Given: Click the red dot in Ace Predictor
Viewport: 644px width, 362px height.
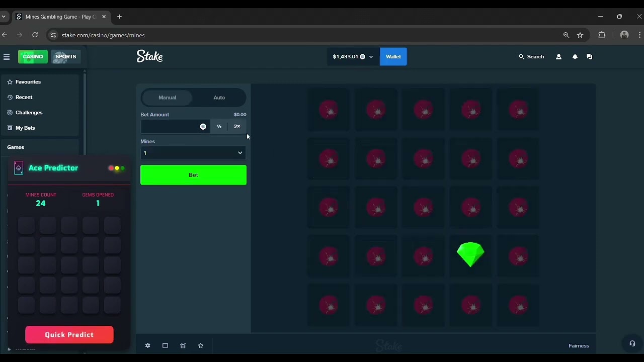Looking at the screenshot, I should click(111, 168).
